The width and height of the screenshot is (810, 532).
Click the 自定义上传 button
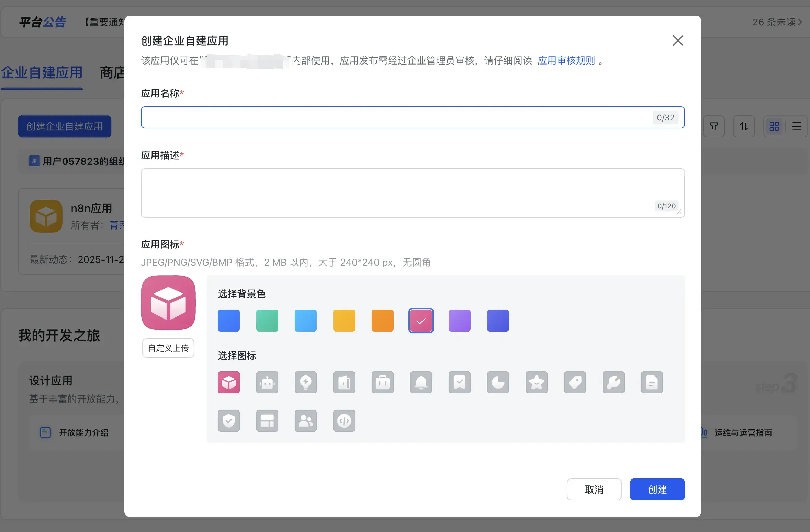click(x=168, y=348)
